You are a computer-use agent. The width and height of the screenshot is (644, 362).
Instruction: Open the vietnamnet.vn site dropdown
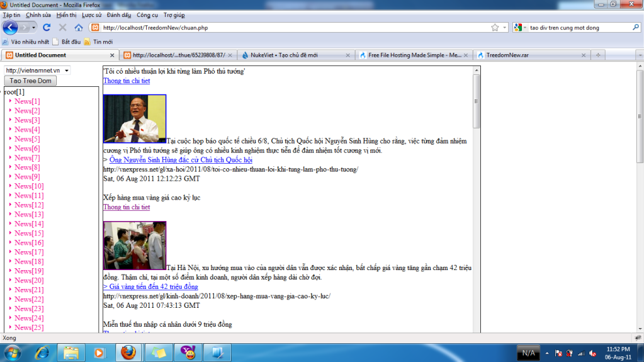(37, 71)
